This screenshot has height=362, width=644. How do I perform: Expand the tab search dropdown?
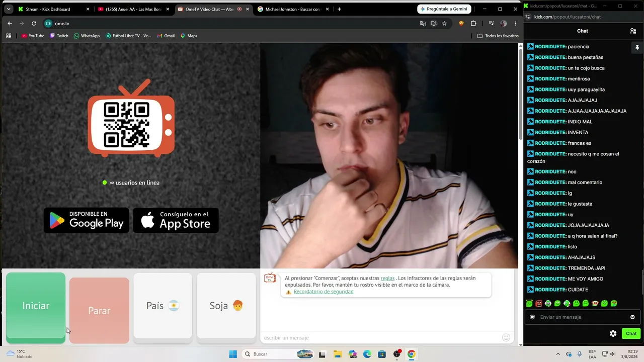coord(9,9)
